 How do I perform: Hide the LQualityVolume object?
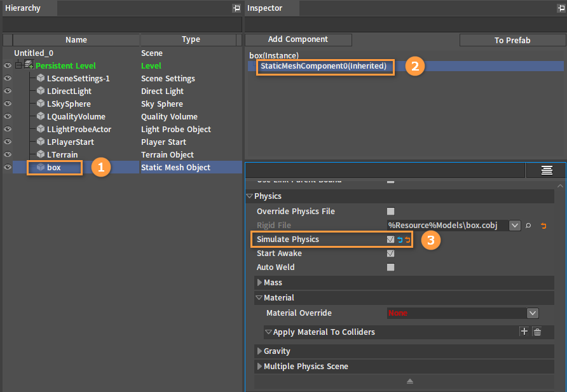coord(8,116)
